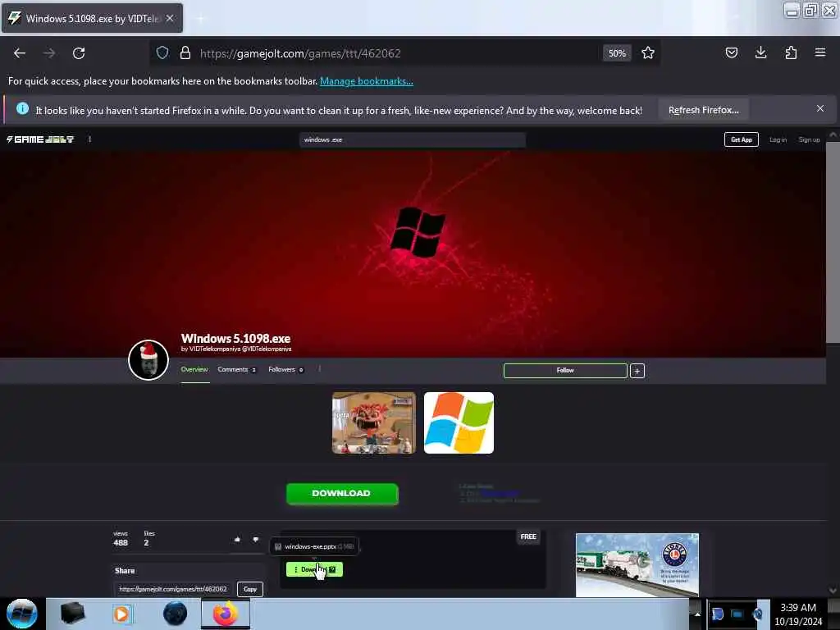Screen dimensions: 840x630
Task: Click the address bar URL
Action: (x=300, y=53)
